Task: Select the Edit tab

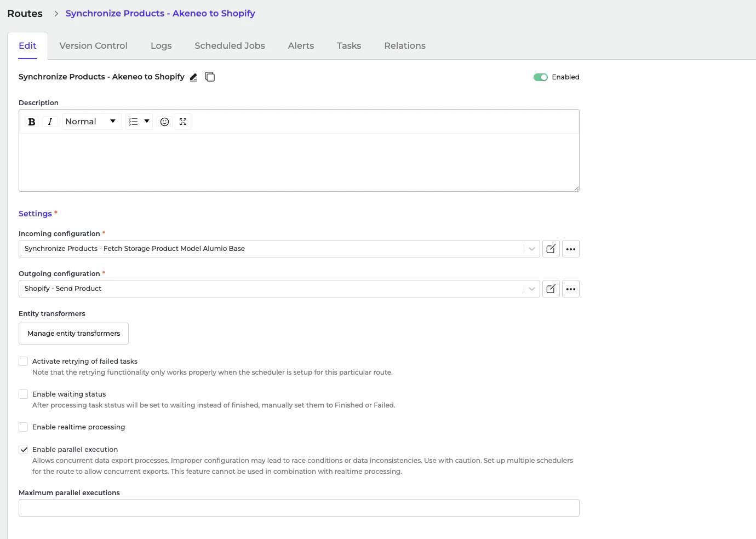Action: [27, 46]
